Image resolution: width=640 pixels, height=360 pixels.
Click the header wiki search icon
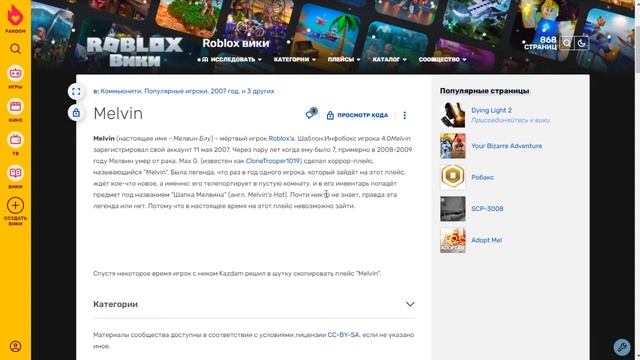pyautogui.click(x=567, y=43)
